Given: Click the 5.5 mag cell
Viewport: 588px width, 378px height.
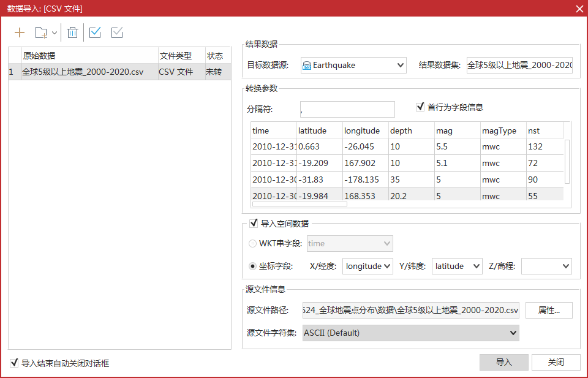Looking at the screenshot, I should (458, 146).
